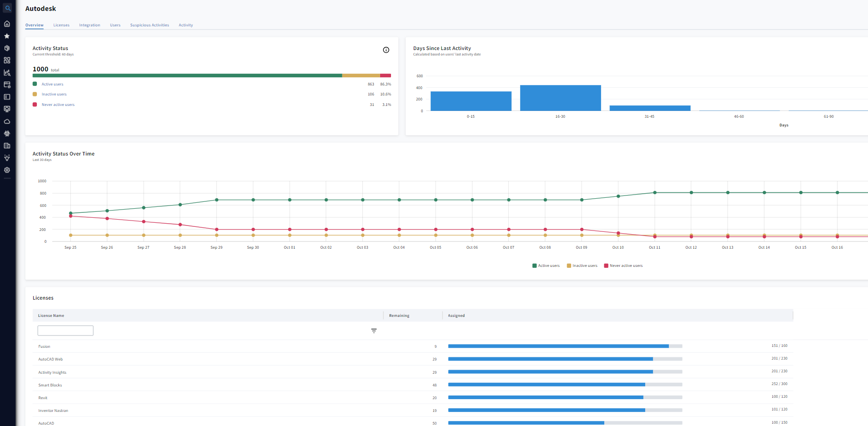This screenshot has width=868, height=426.
Task: Click the Fusion license usage bar
Action: click(x=565, y=346)
